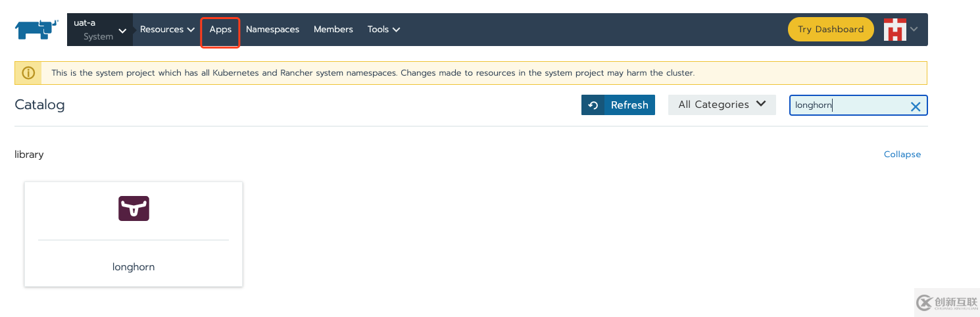Expand the Resources menu
Screen dimensions: 980x317
[x=167, y=30]
